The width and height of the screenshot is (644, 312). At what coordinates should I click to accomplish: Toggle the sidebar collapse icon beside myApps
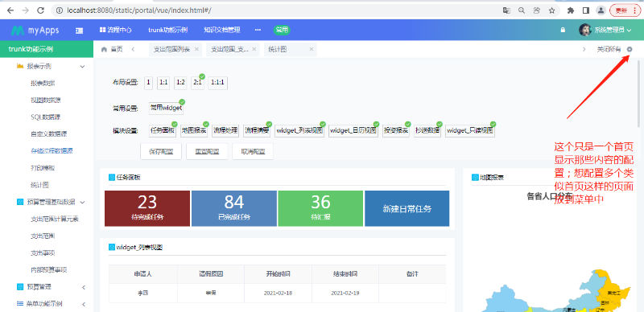(x=79, y=31)
